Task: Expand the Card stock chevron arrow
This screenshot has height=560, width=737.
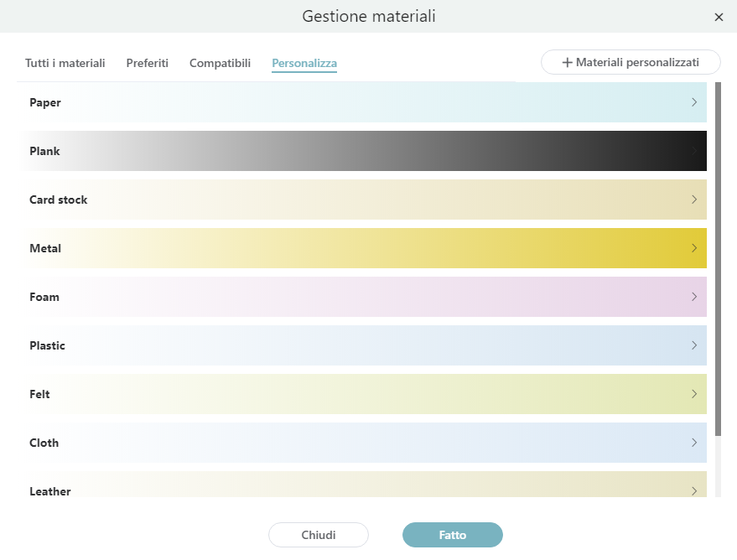Action: [x=694, y=200]
